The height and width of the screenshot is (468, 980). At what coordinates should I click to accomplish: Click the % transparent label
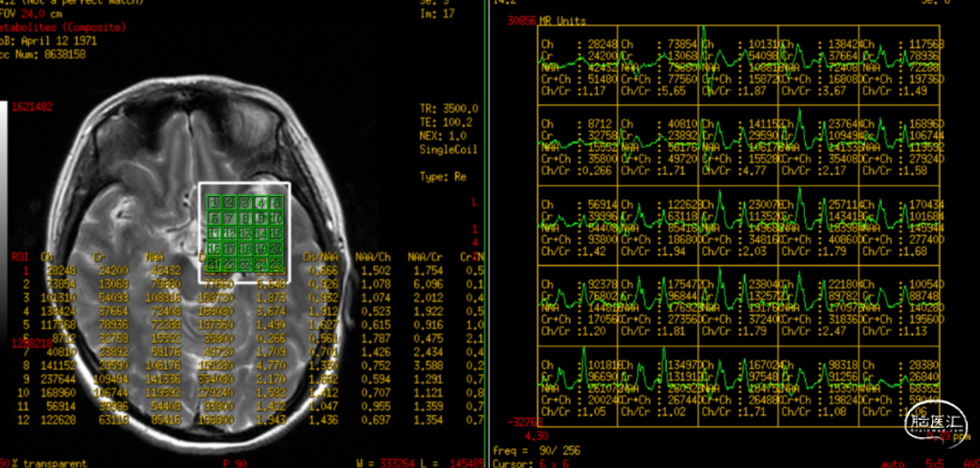click(x=48, y=463)
